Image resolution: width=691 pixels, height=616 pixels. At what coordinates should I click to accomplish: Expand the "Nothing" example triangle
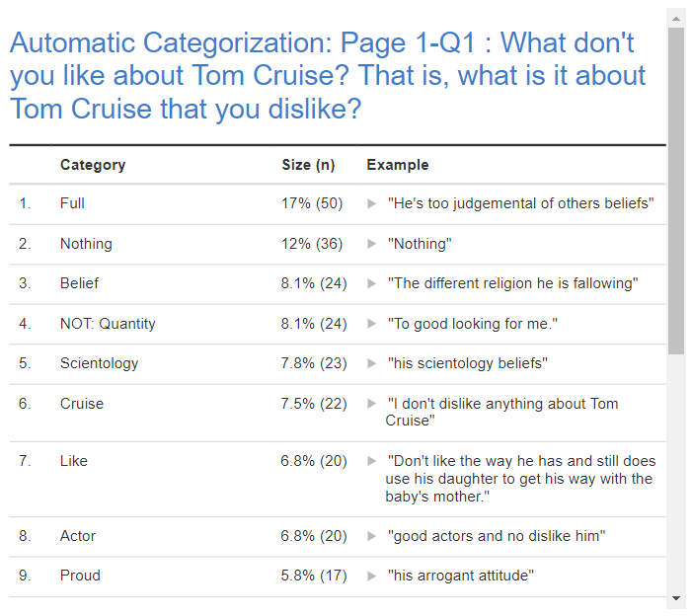372,244
